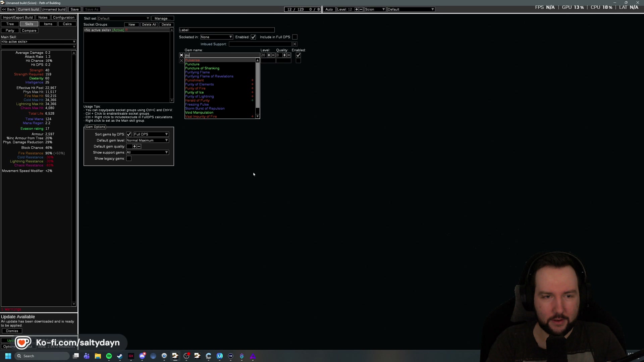Decrease default gem quality with minus icon
Image resolution: width=644 pixels, height=362 pixels.
pos(139,146)
